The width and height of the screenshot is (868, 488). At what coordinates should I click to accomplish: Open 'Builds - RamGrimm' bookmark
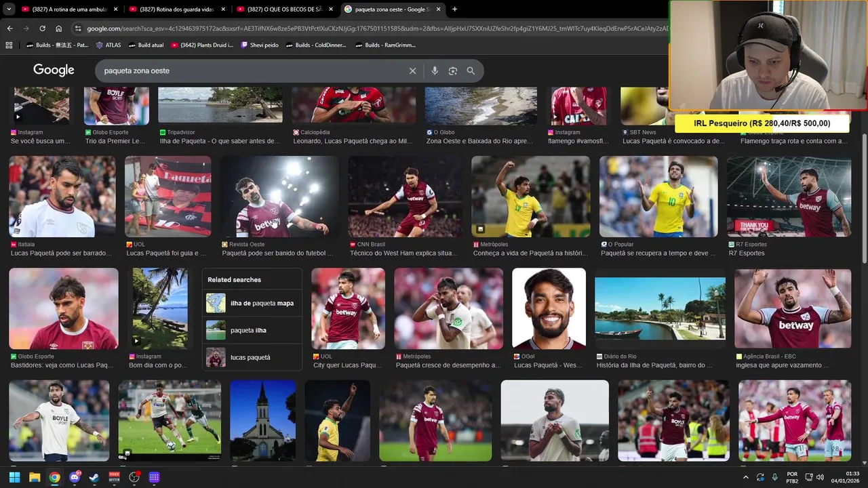pyautogui.click(x=385, y=45)
